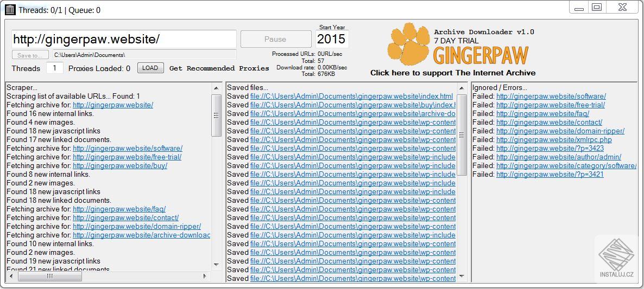644x289 pixels.
Task: Click the Pause button
Action: [276, 40]
